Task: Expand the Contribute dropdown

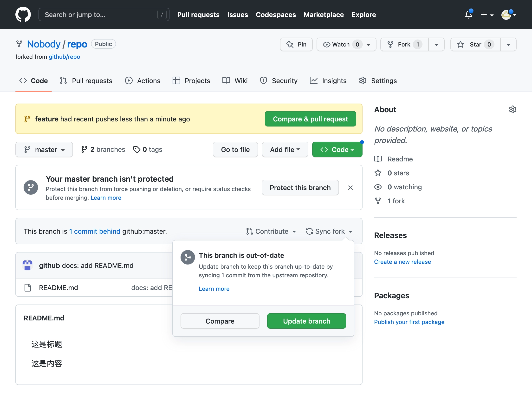Action: pyautogui.click(x=271, y=231)
